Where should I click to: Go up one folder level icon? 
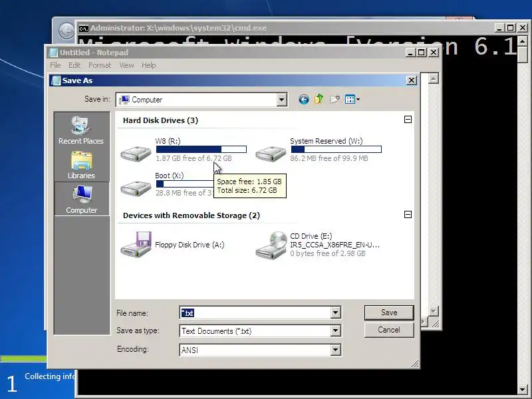[x=319, y=99]
